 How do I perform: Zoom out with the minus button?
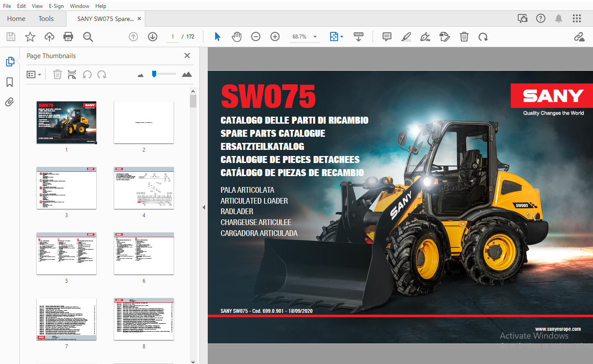(256, 37)
